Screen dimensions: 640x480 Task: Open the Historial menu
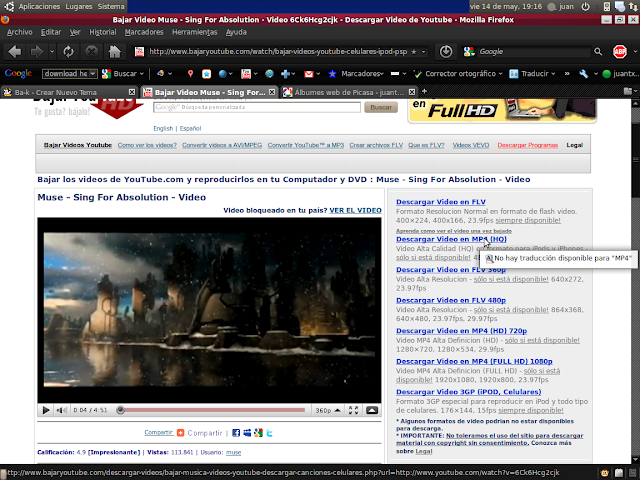pos(102,31)
